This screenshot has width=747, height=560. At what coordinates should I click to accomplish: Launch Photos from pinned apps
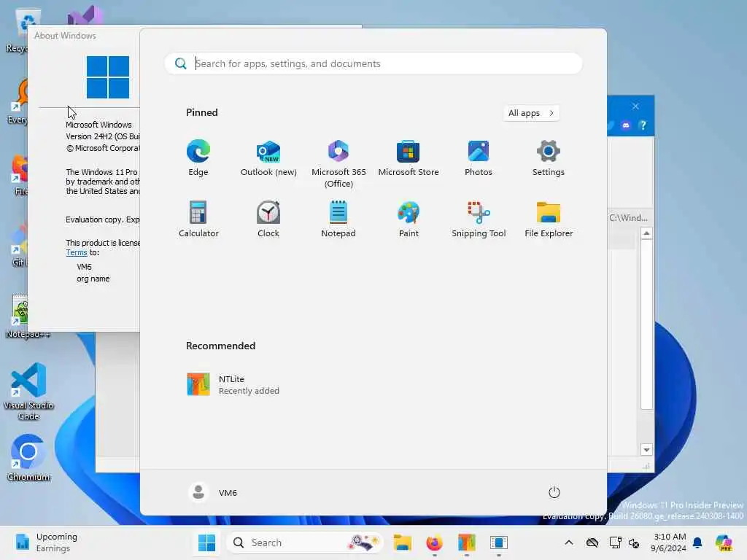pyautogui.click(x=479, y=158)
